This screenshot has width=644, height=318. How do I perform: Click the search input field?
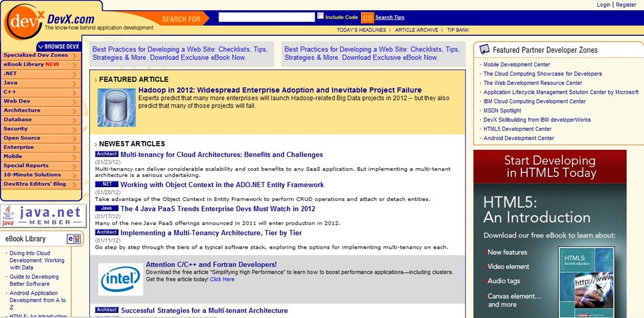(x=267, y=17)
